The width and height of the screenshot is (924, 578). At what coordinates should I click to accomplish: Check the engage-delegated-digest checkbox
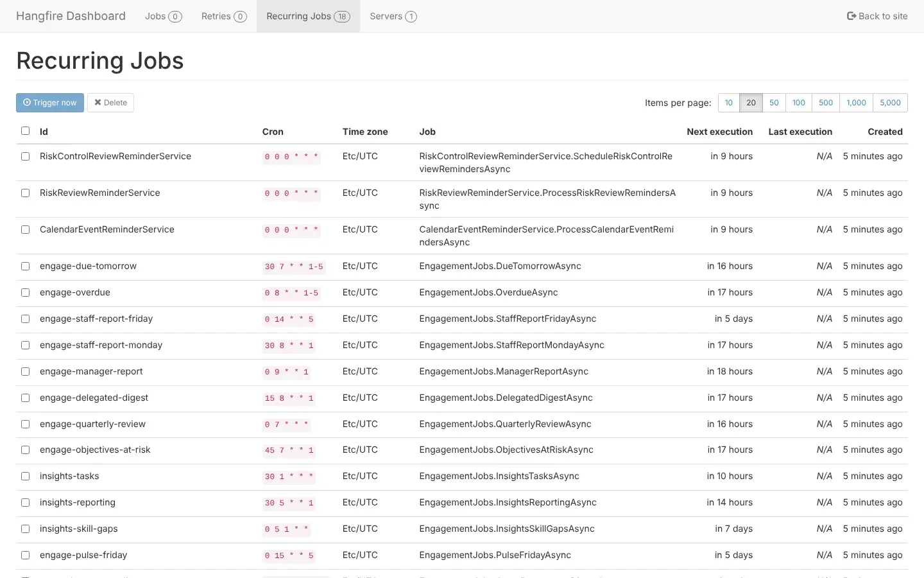tap(26, 398)
